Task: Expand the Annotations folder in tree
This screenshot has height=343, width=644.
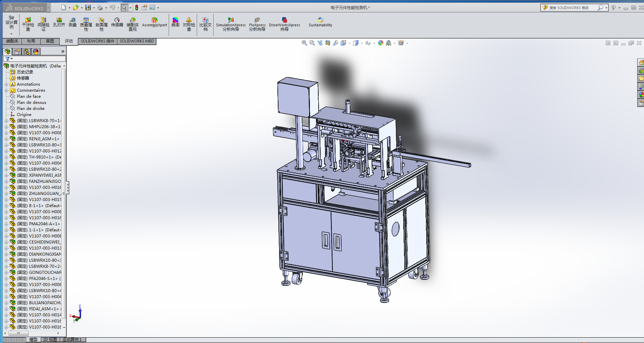Action: point(6,84)
